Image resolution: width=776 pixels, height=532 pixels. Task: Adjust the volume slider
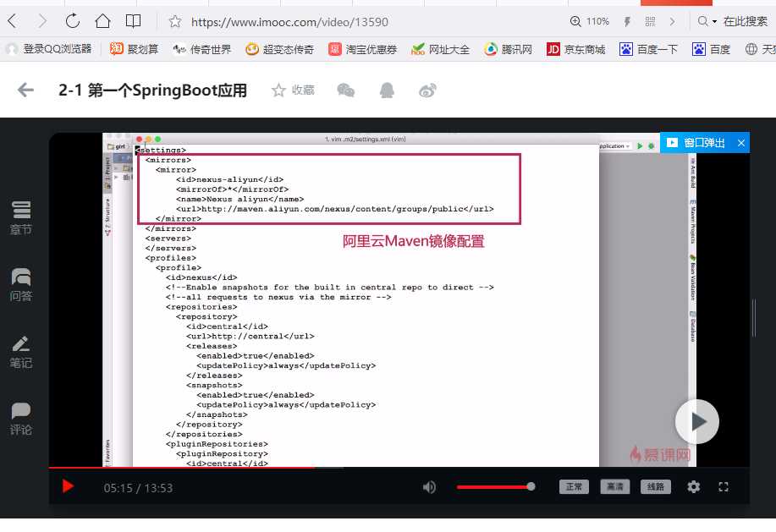(x=495, y=487)
